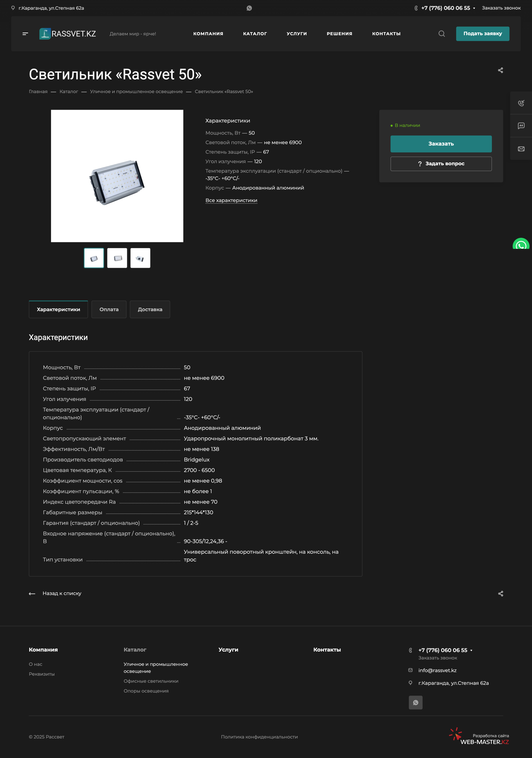The height and width of the screenshot is (758, 532).
Task: Select the first product thumbnail
Action: point(94,258)
